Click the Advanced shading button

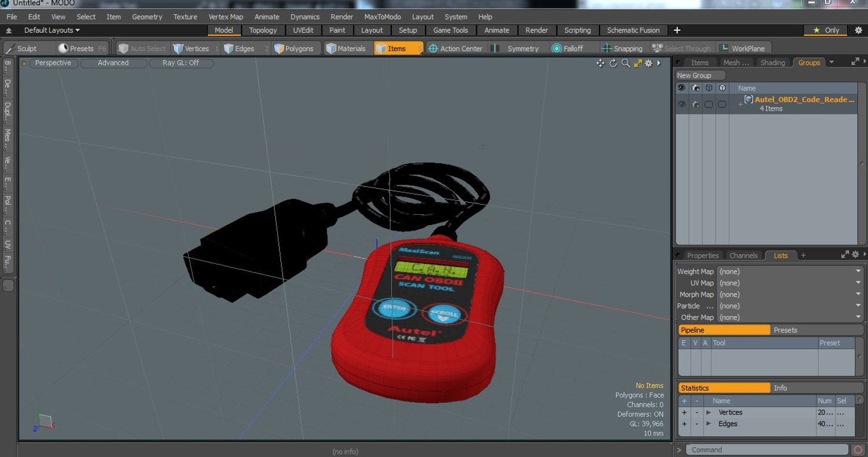pyautogui.click(x=113, y=63)
